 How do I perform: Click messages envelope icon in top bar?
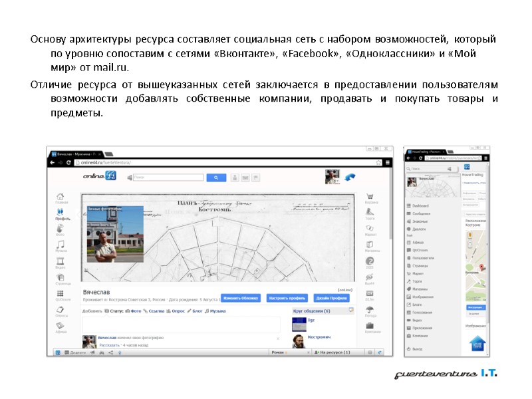point(245,178)
